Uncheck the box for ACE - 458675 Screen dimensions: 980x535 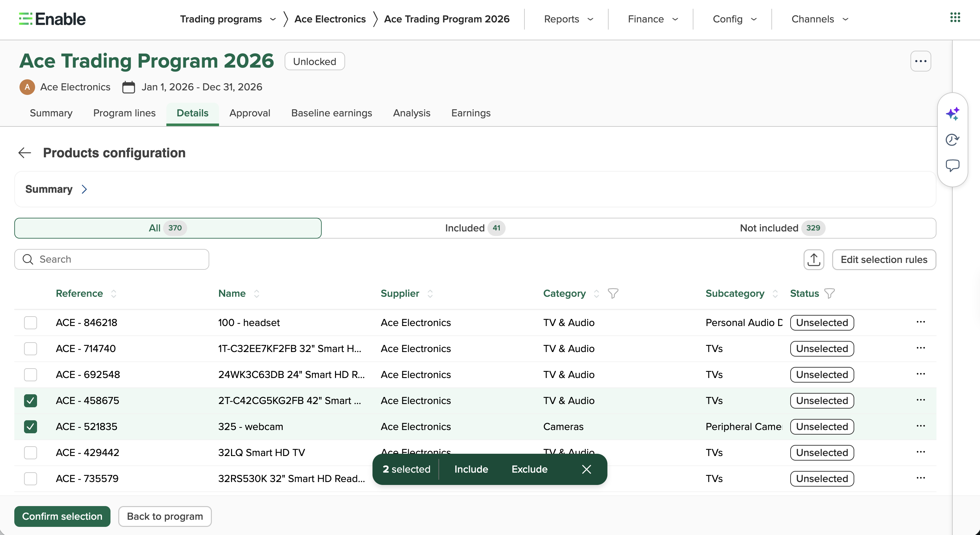click(x=31, y=401)
